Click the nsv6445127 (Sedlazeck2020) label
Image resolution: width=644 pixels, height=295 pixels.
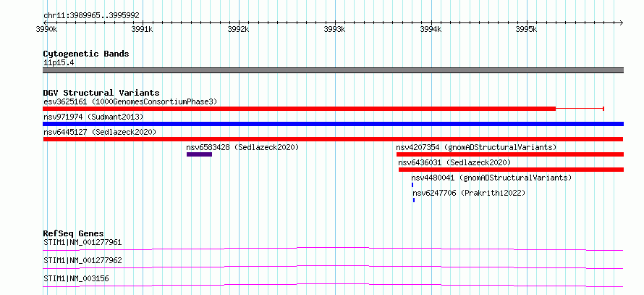click(x=100, y=132)
